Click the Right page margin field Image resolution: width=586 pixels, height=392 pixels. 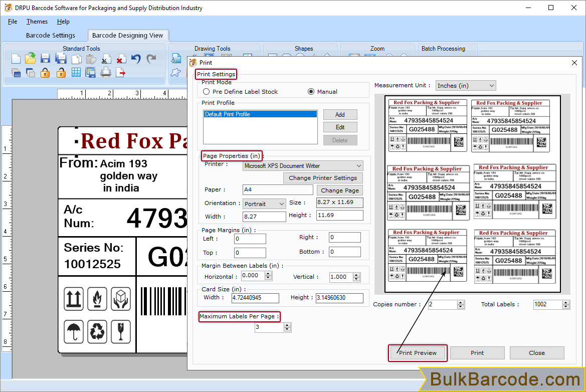[x=345, y=237]
